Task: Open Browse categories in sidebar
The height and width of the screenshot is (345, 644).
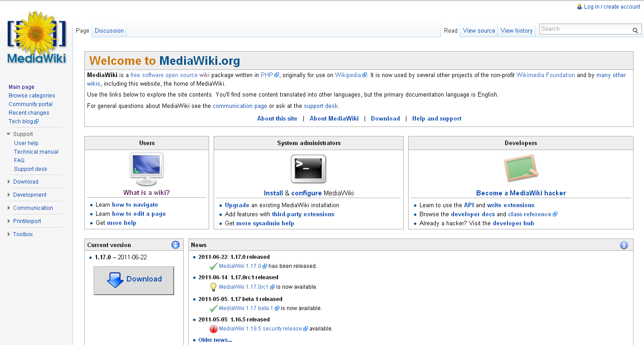Action: point(32,96)
